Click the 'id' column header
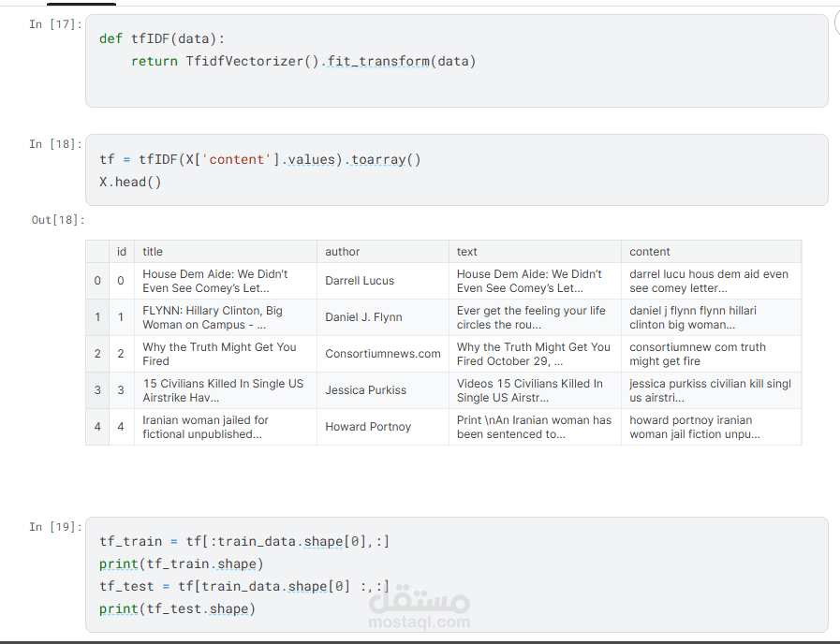Screen dimensions: 840x644 point(122,252)
